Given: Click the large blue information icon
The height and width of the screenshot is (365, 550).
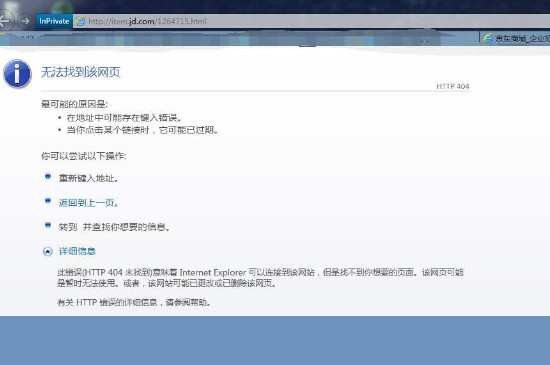Looking at the screenshot, I should (x=17, y=74).
